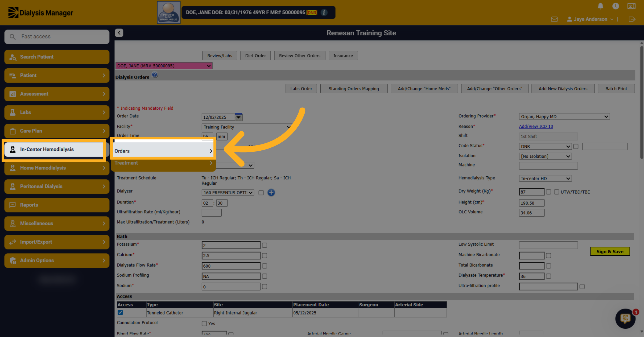
Task: Open the Add/View ICD 10 link
Action: click(536, 126)
